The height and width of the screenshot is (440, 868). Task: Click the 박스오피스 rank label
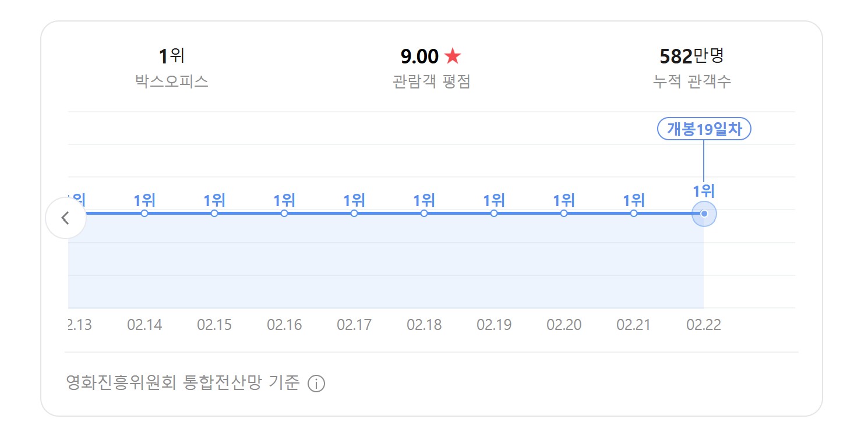point(171,81)
